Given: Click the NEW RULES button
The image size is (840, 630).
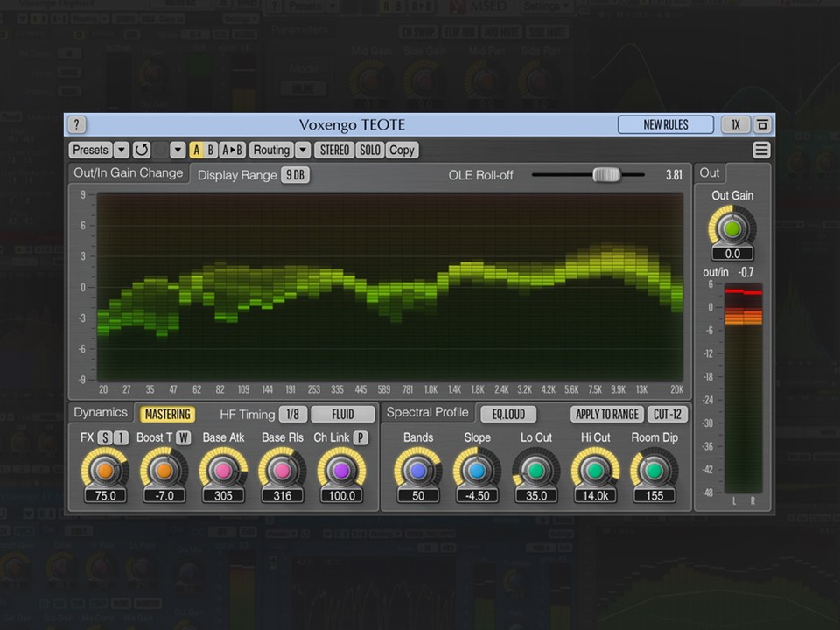Looking at the screenshot, I should point(666,125).
